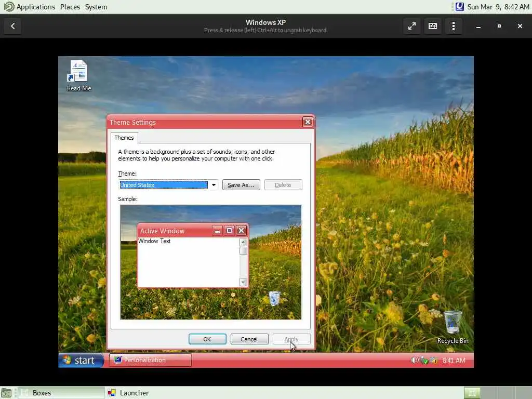
Task: Click the network shield tray icon
Action: (x=424, y=361)
